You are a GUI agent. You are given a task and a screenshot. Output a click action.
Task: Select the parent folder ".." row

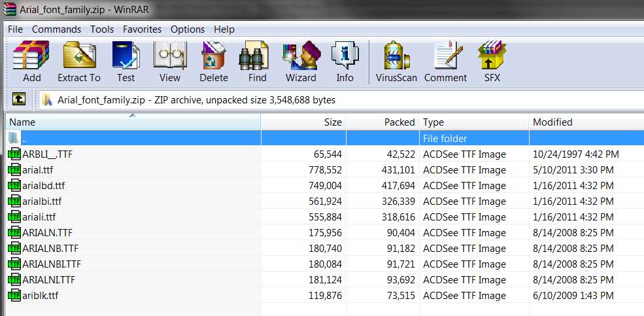click(324, 138)
